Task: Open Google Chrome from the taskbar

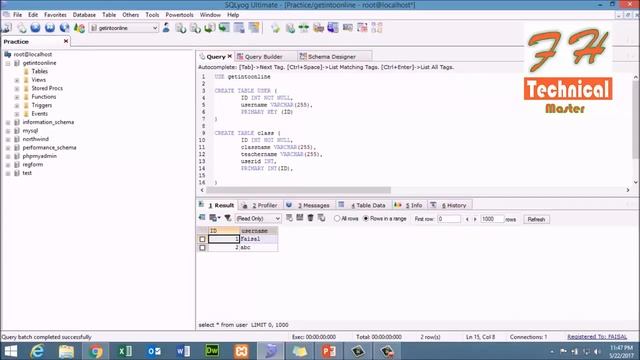Action: coord(96,351)
